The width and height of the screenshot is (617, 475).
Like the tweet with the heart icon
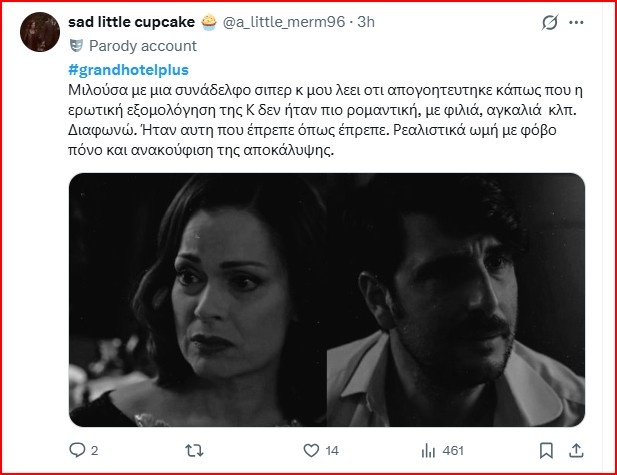311,450
